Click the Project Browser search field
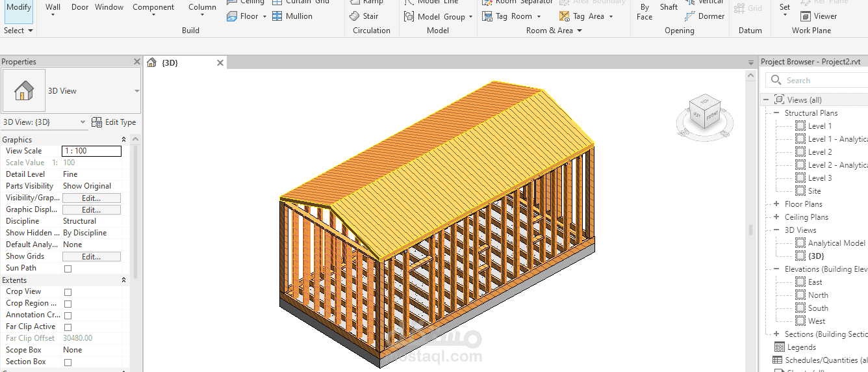 817,80
